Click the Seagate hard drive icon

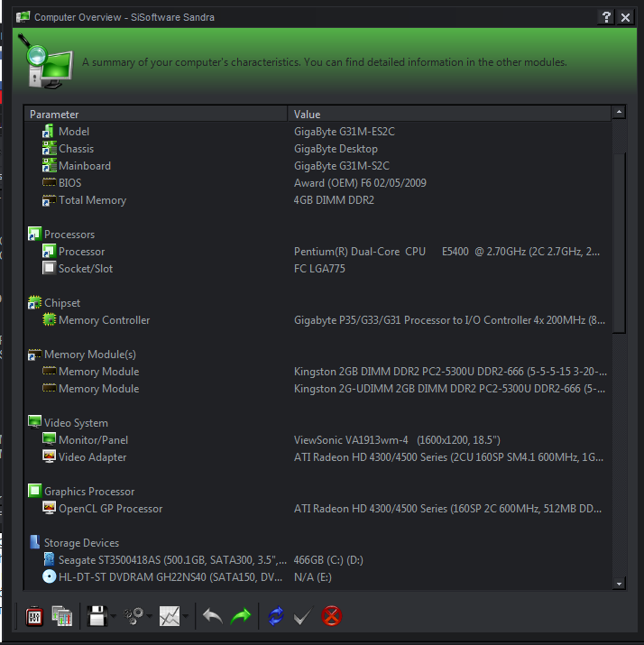(49, 559)
